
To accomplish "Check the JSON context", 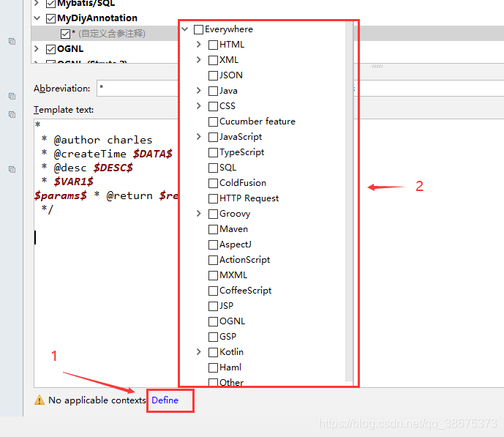I will 213,76.
